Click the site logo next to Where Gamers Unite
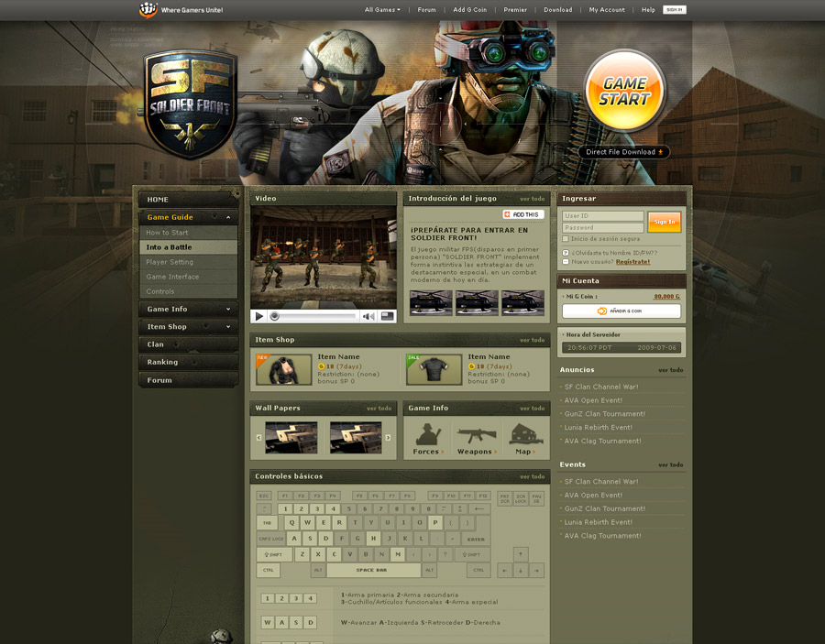825x644 pixels. (x=148, y=9)
